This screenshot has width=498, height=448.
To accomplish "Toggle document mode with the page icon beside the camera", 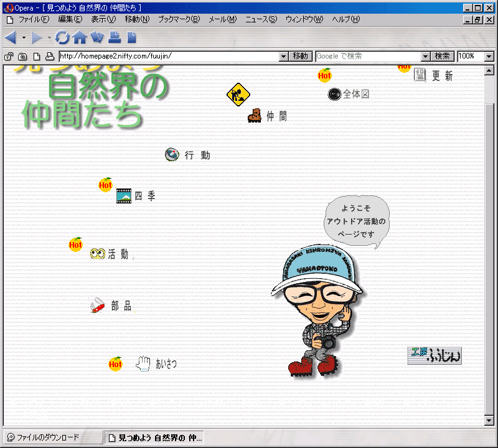I will (37, 57).
